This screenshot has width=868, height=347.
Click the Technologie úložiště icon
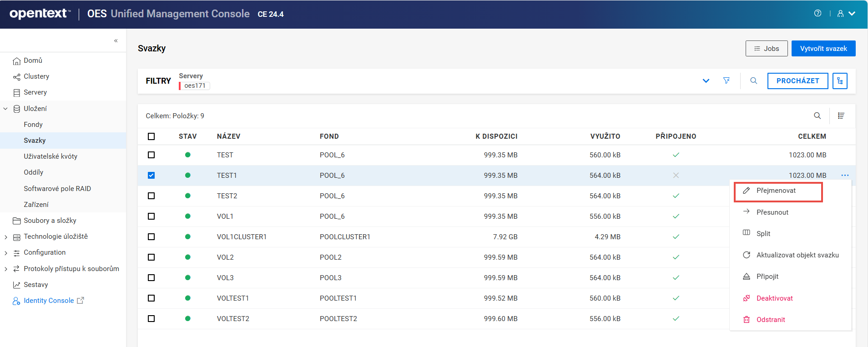pos(17,237)
